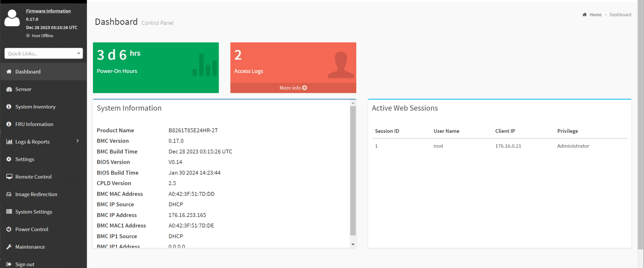644x268 pixels.
Task: Go to Maintenance page
Action: [x=44, y=247]
